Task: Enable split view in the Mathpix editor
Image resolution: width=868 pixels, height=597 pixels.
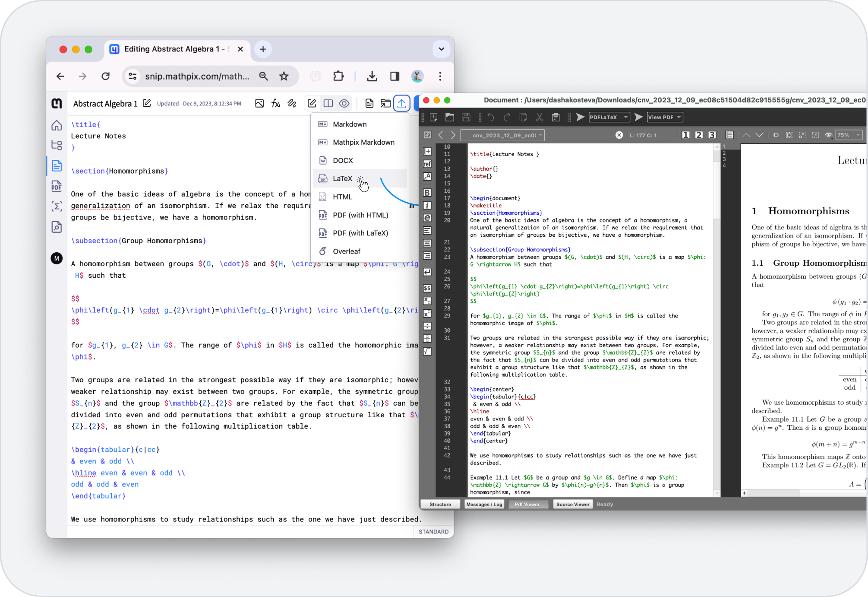Action: pos(328,103)
